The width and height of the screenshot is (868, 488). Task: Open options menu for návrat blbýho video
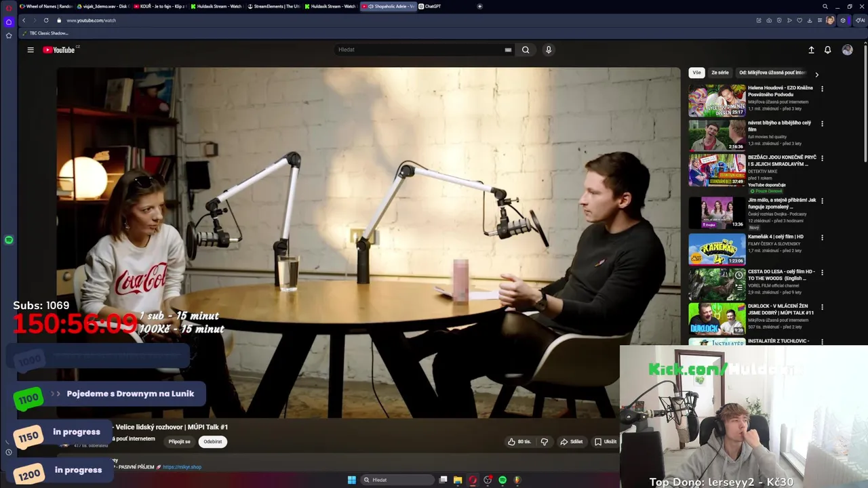click(822, 124)
